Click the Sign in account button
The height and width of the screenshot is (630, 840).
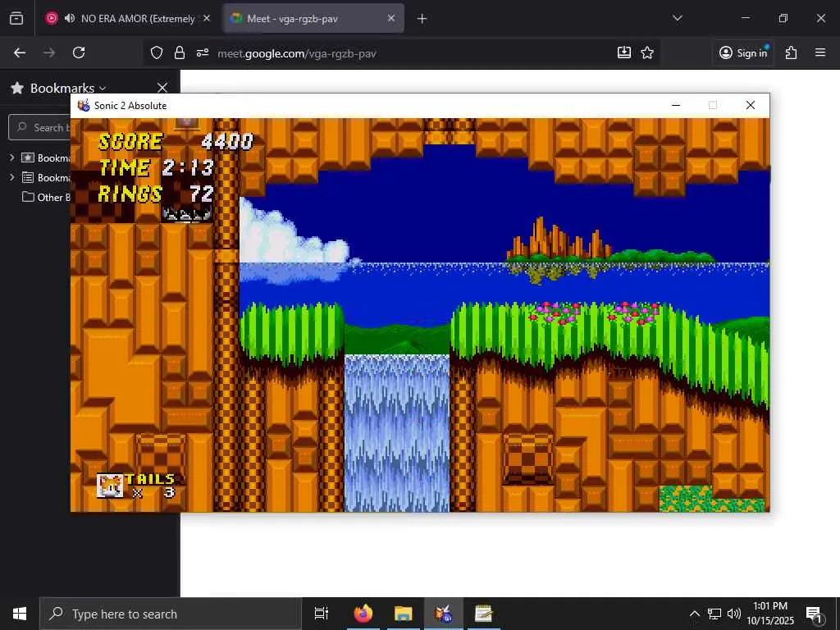click(x=743, y=52)
